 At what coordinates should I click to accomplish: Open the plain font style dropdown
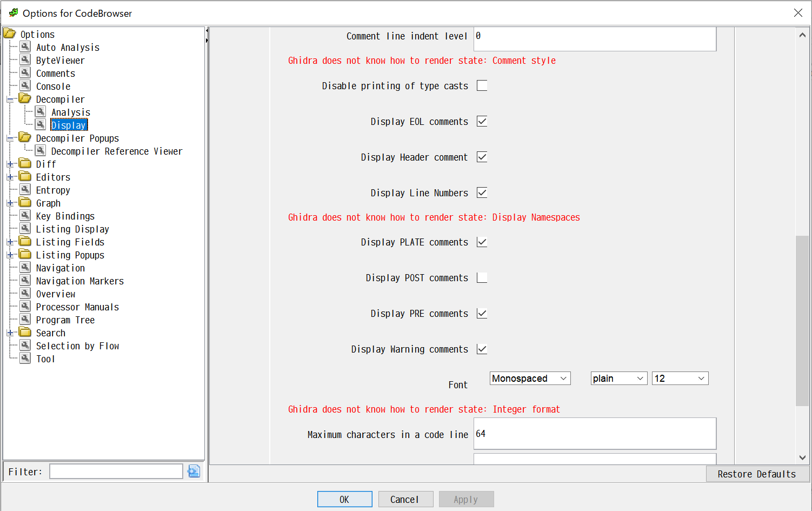[x=618, y=379]
